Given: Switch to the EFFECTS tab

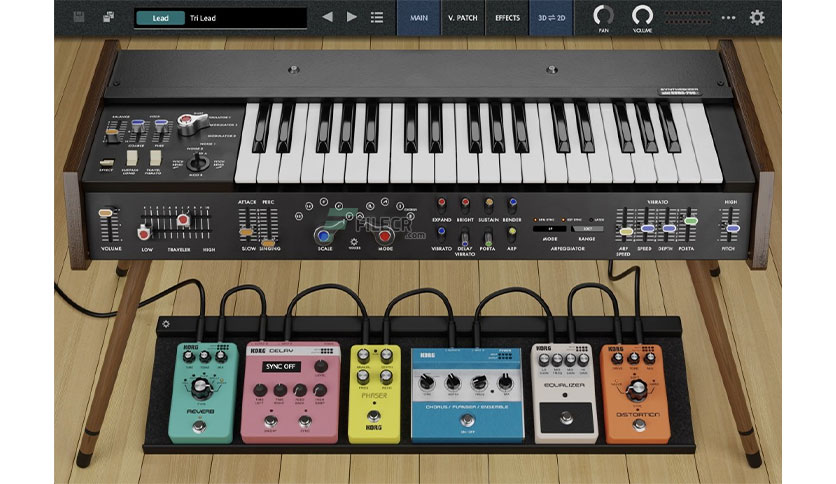Looking at the screenshot, I should (507, 18).
